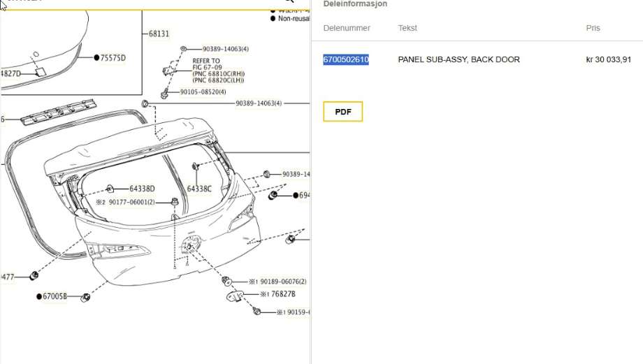Select highlighted part number 6700502610

click(x=346, y=59)
